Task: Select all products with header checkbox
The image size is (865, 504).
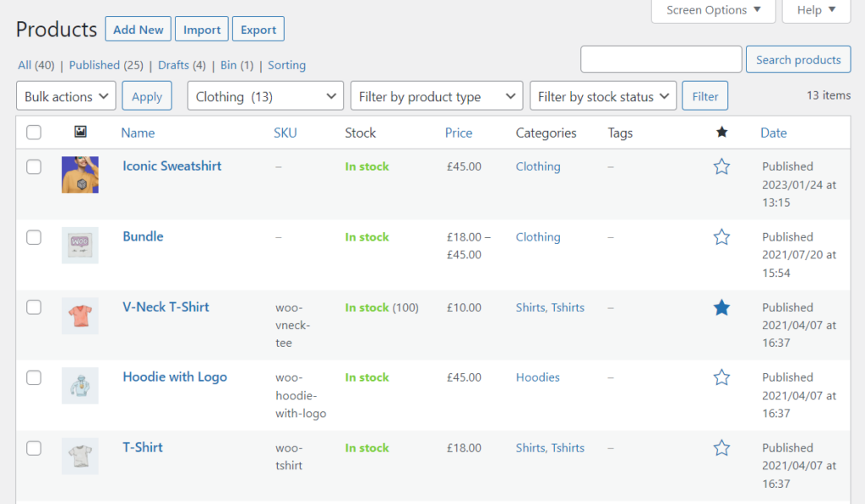Action: tap(33, 133)
